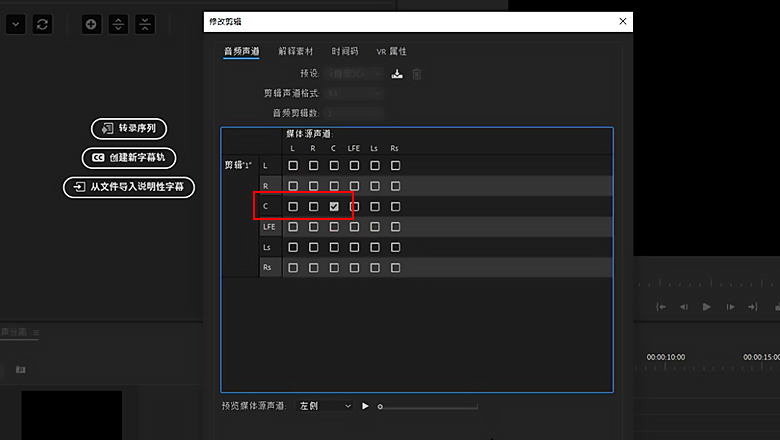
Task: Check clip R to source Rs checkbox
Action: 395,186
